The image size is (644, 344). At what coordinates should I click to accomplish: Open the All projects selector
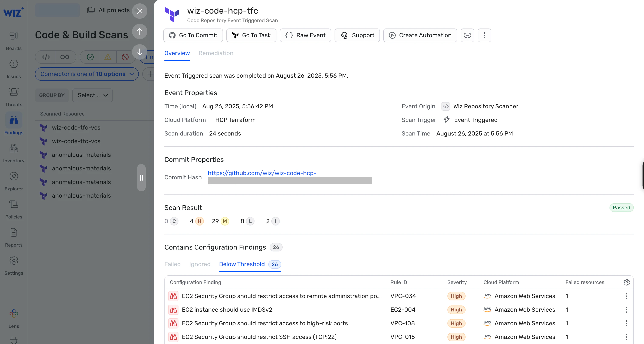[x=108, y=10]
